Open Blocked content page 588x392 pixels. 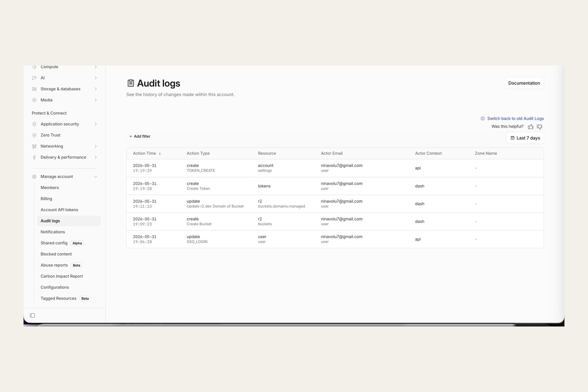coord(56,254)
